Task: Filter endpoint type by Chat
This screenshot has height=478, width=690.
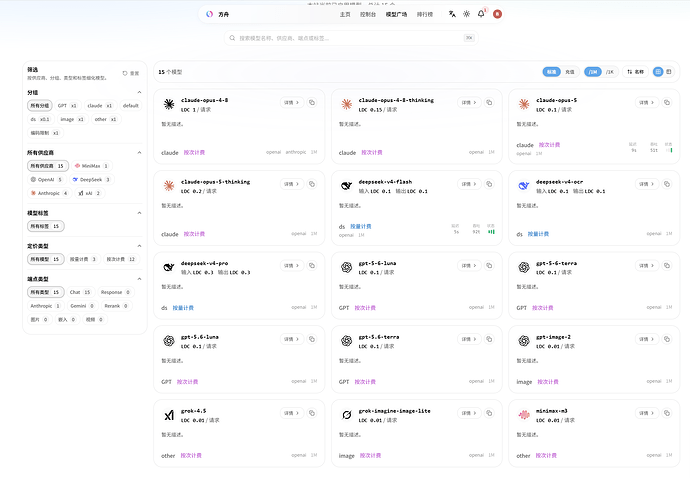Action: pyautogui.click(x=80, y=292)
